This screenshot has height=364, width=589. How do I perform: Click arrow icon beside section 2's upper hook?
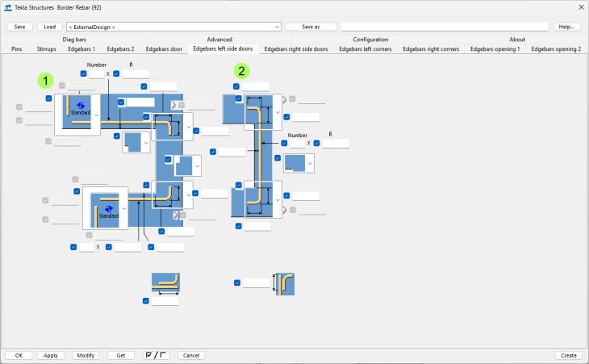pyautogui.click(x=285, y=99)
